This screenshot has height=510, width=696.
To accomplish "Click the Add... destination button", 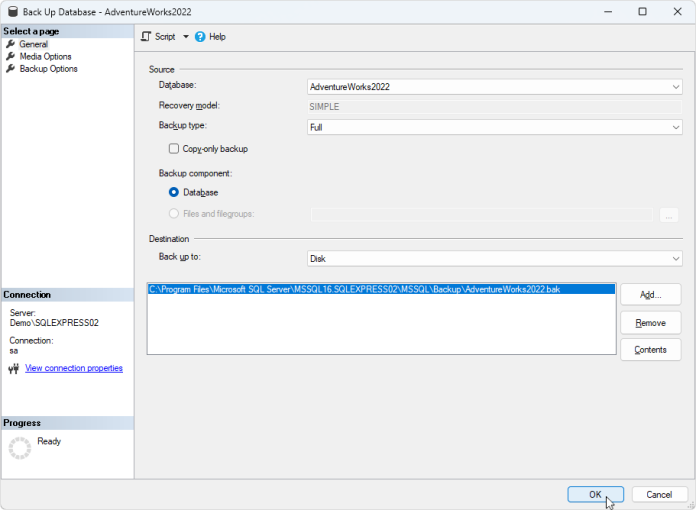I will tap(651, 295).
